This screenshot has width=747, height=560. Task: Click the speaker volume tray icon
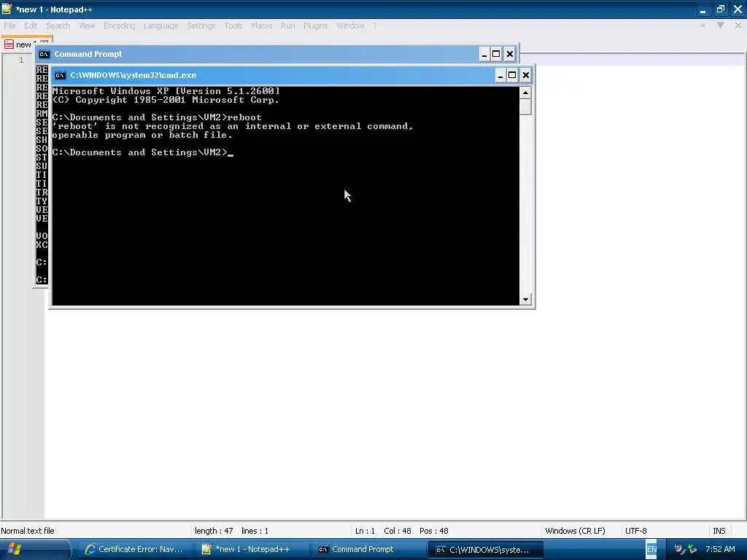(679, 550)
